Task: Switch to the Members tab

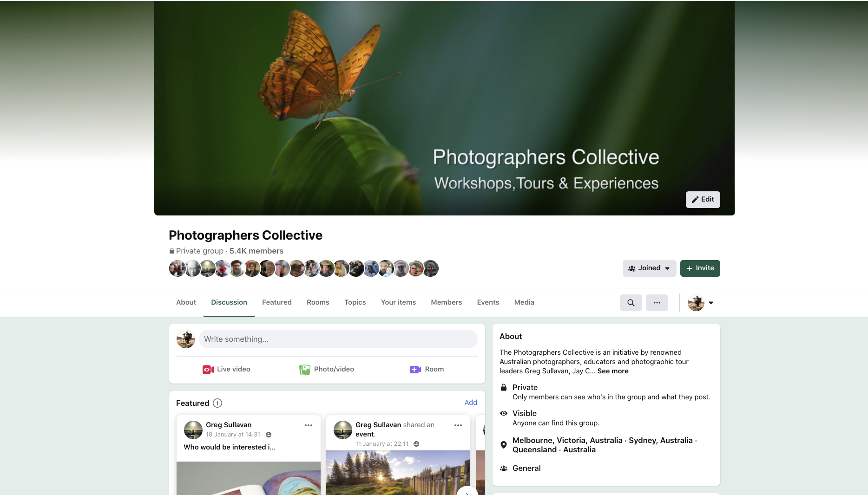Action: coord(446,302)
